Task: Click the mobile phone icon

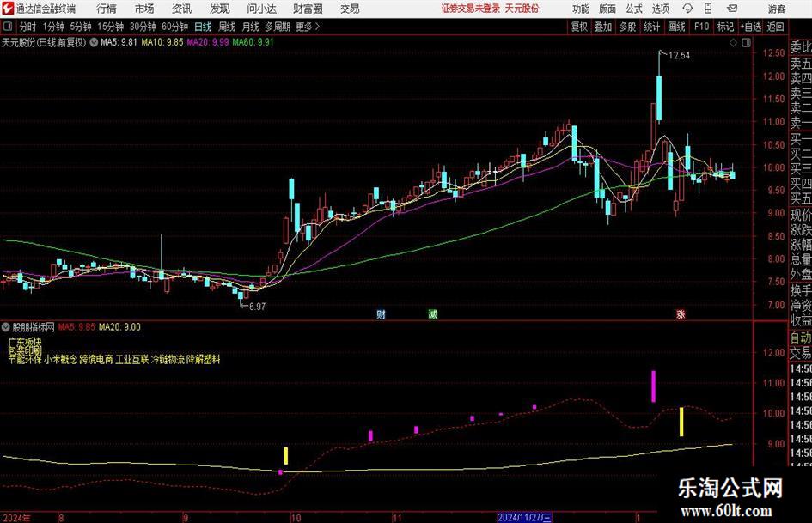Action: click(x=708, y=9)
